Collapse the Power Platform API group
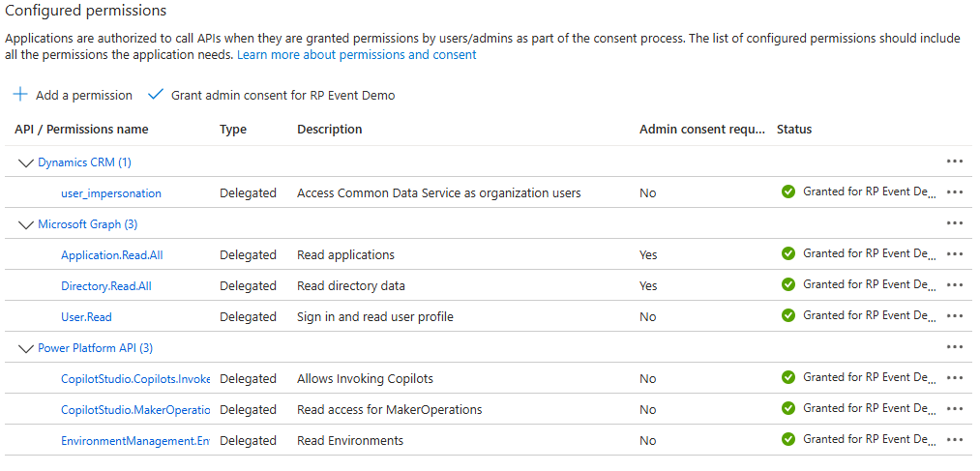This screenshot has width=980, height=471. click(x=25, y=348)
